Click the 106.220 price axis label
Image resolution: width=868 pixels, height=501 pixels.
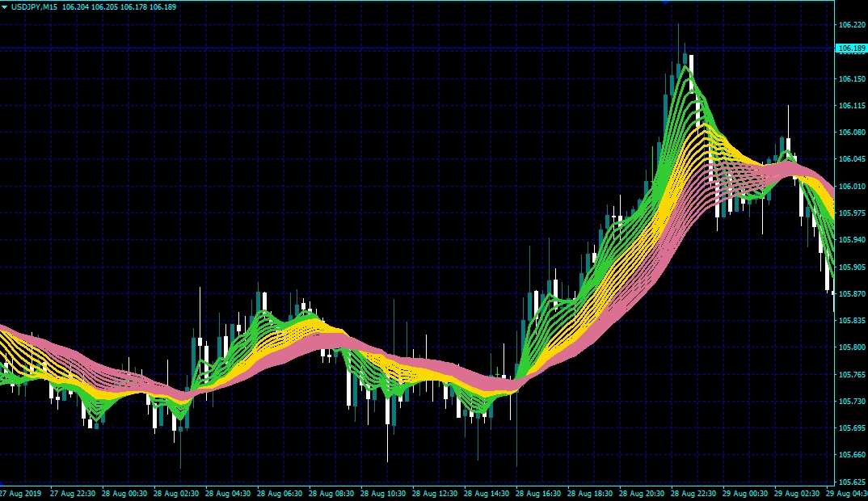[852, 25]
